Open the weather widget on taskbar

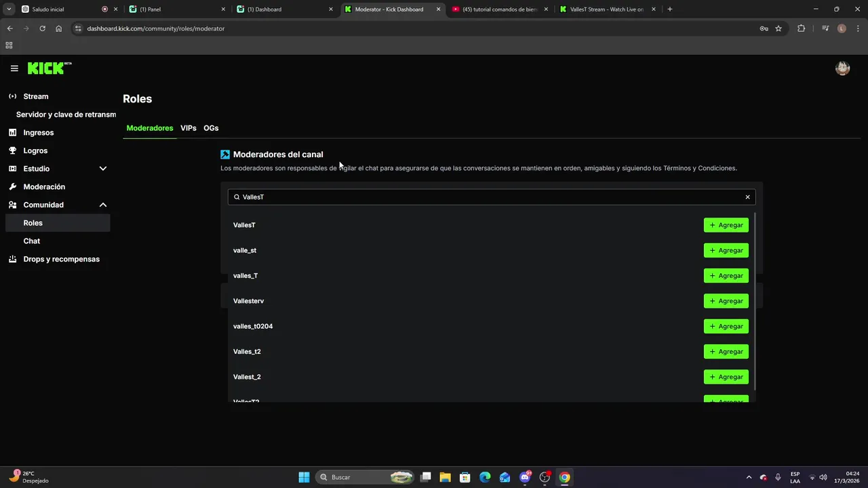coord(31,477)
